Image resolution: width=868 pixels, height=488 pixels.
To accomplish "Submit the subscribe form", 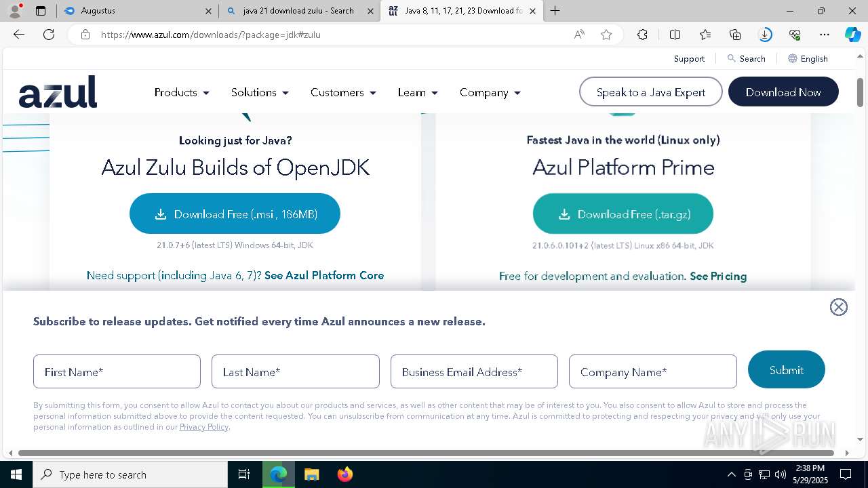I will point(787,370).
